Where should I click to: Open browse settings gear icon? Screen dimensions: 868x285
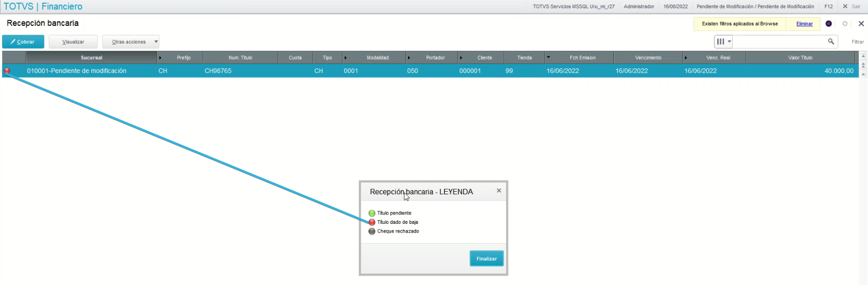(x=845, y=24)
